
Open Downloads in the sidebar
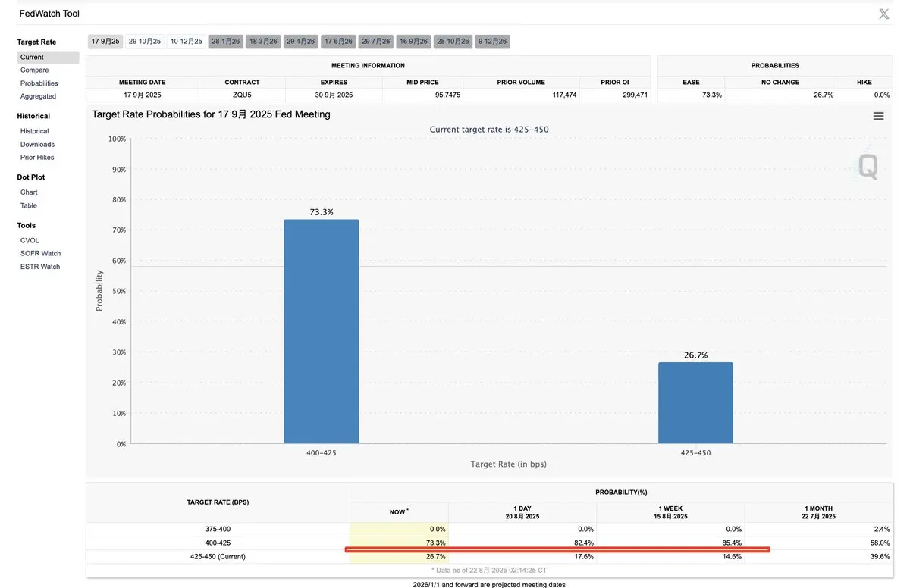[x=37, y=144]
